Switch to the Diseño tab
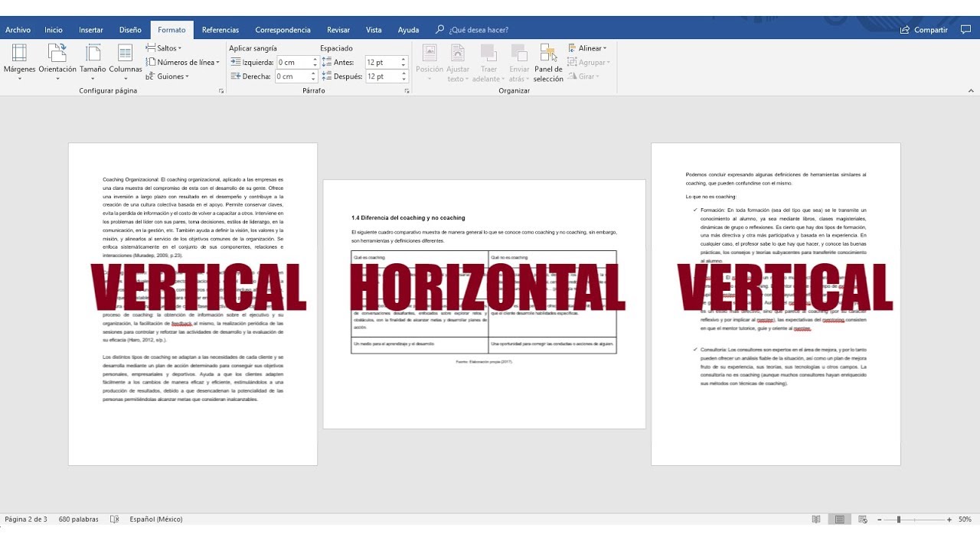Screen dimensions: 980x551 point(130,30)
